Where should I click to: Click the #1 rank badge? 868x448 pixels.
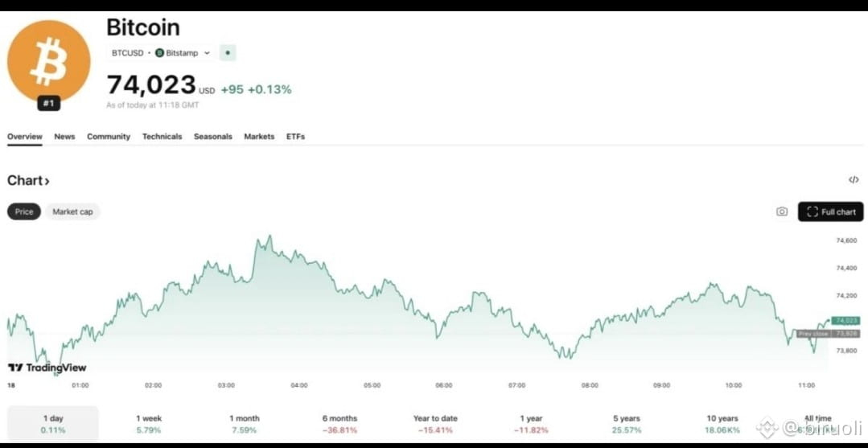(x=49, y=103)
